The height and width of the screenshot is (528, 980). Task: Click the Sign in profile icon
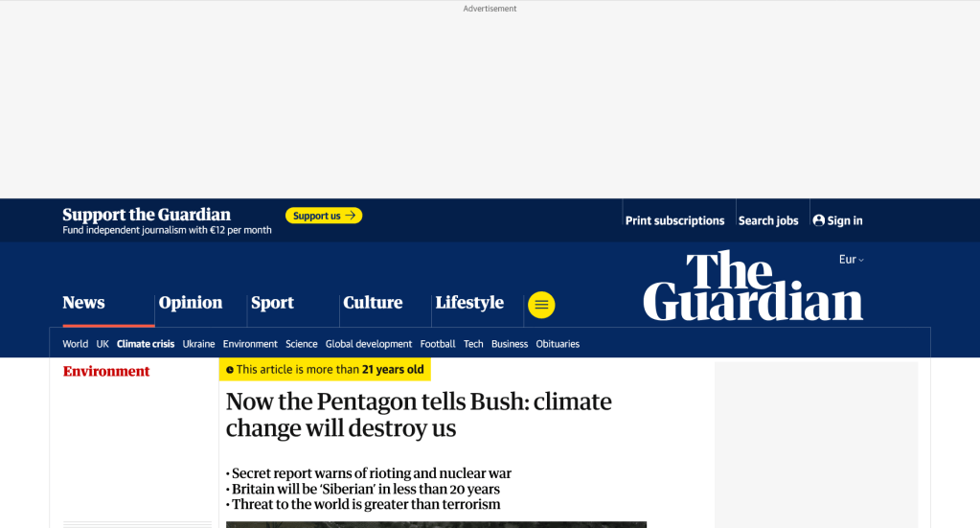tap(819, 220)
